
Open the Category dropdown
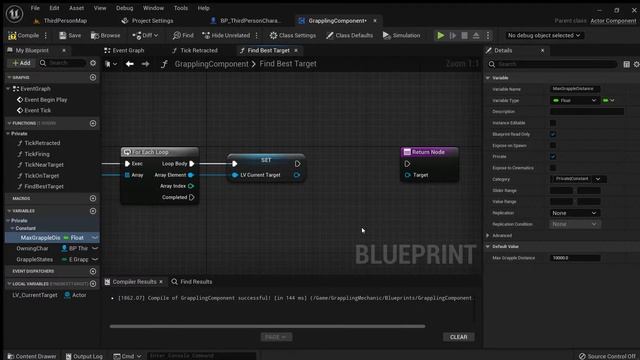[x=578, y=179]
